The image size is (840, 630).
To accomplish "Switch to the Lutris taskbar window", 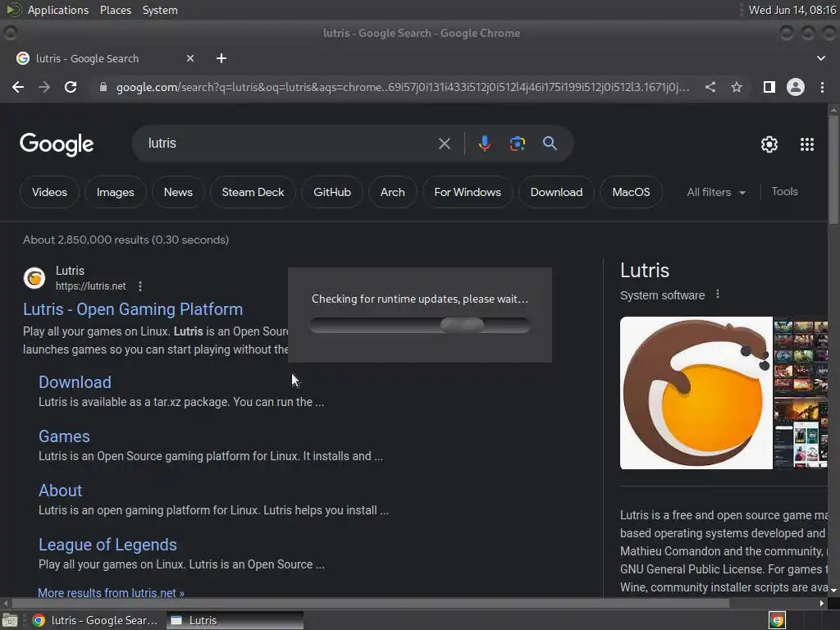I will 235,620.
